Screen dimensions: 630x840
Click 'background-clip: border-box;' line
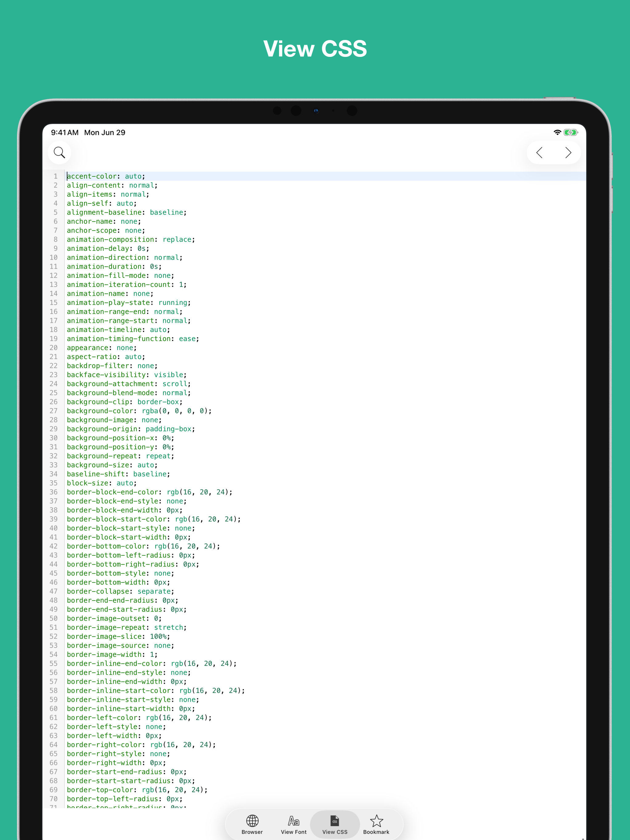click(125, 402)
